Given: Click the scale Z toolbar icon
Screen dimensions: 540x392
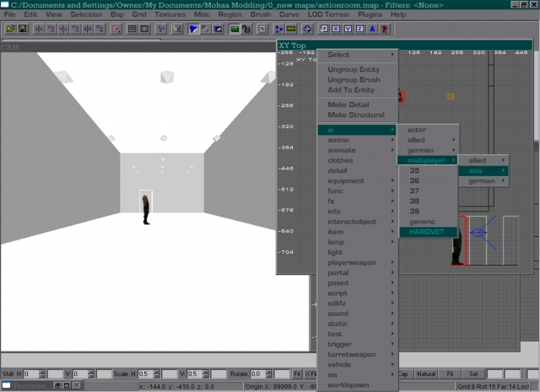Looking at the screenshot, I should coord(360,29).
